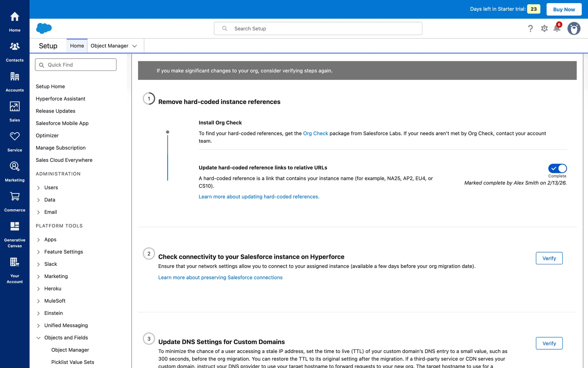Select Release Updates in the setup menu
The width and height of the screenshot is (588, 368).
pos(55,111)
